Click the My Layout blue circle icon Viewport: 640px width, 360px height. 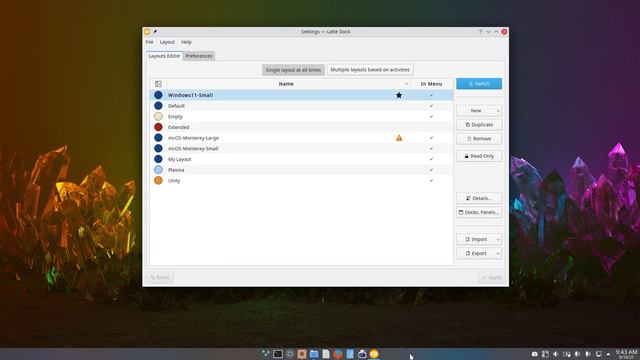pos(158,159)
